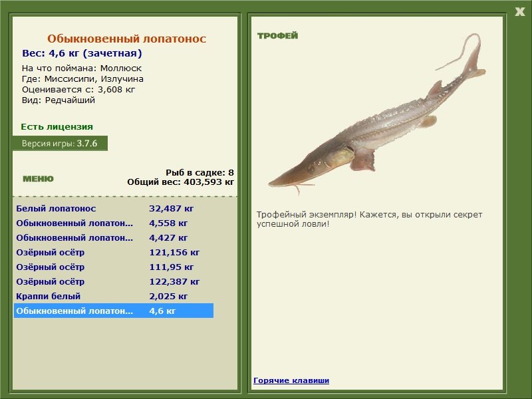Click highlighted Обыкновенный лопатонос 4,6 кг row
The image size is (532, 399).
[114, 311]
